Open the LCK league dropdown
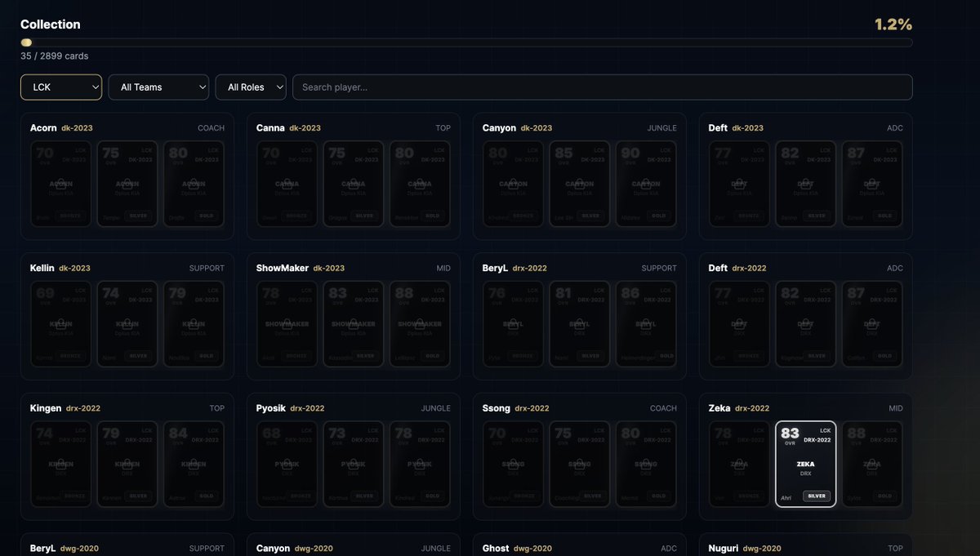 click(61, 87)
